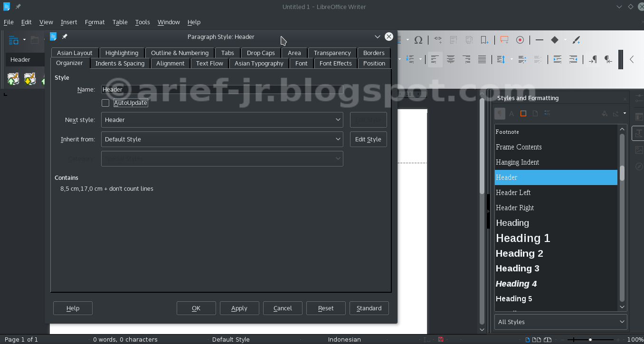Open the Tools menu
Screen dimensions: 644x344
point(142,22)
